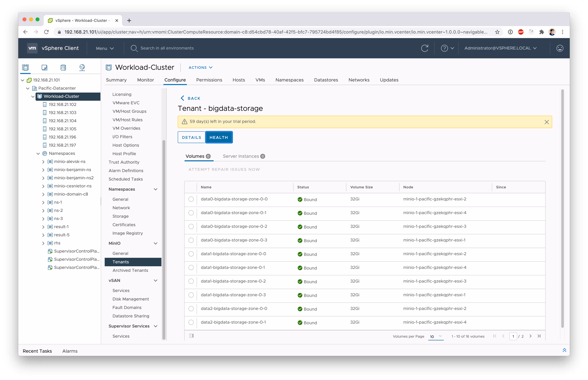Image resolution: width=588 pixels, height=380 pixels.
Task: Click the vm logo in header
Action: click(x=32, y=48)
